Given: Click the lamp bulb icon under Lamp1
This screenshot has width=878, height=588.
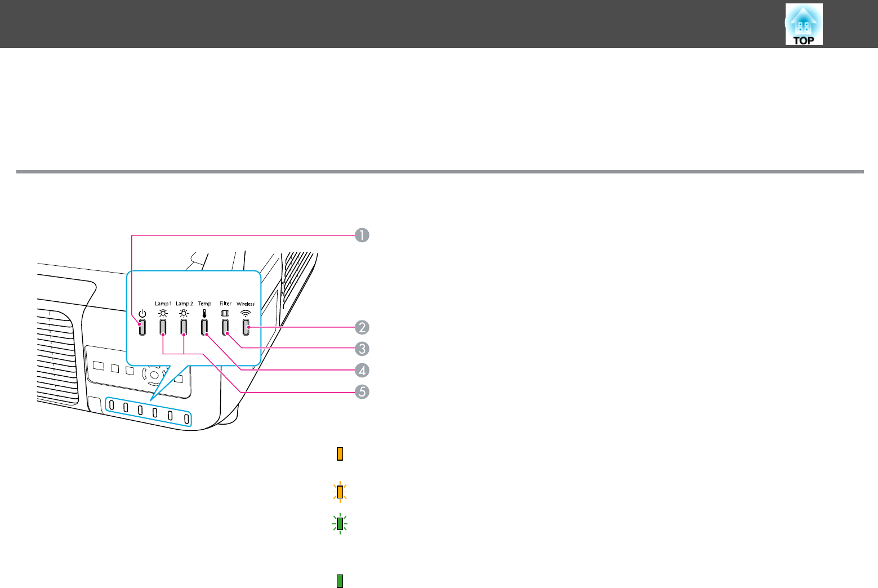Looking at the screenshot, I should click(x=163, y=314).
